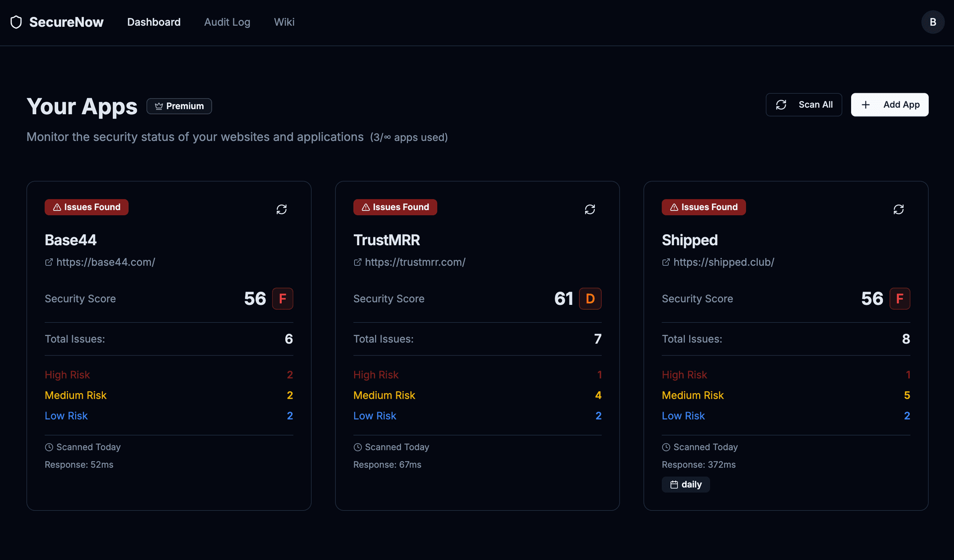The height and width of the screenshot is (560, 954).
Task: Open the https://trustmrr.com/ link
Action: coord(415,262)
